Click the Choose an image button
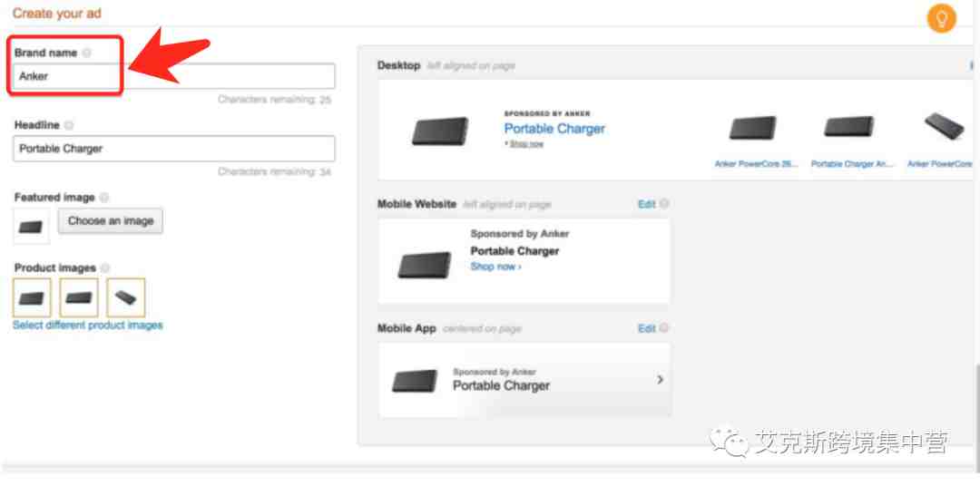This screenshot has height=486, width=980. click(x=111, y=221)
